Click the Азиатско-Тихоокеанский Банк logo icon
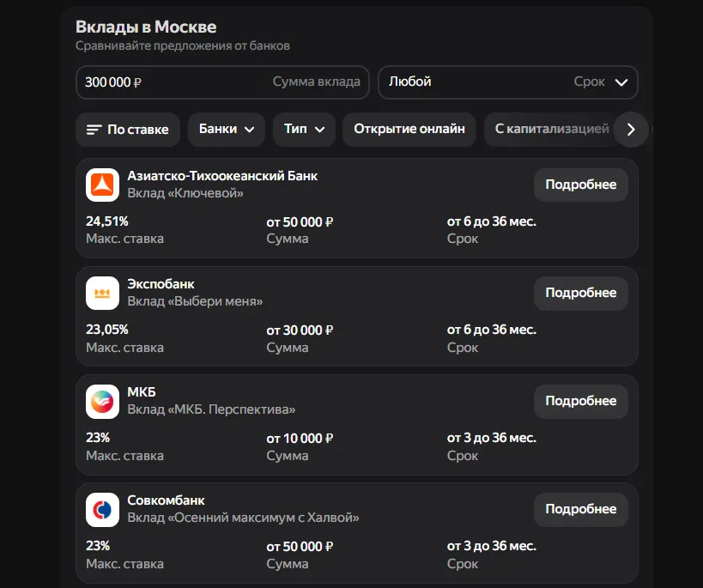Screen dimensions: 703x588 pos(103,185)
